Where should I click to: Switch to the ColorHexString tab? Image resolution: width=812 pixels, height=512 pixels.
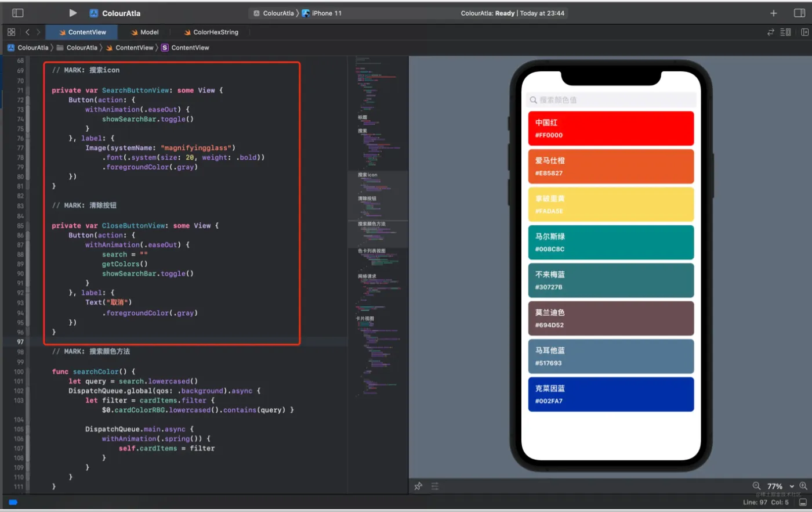pos(211,32)
